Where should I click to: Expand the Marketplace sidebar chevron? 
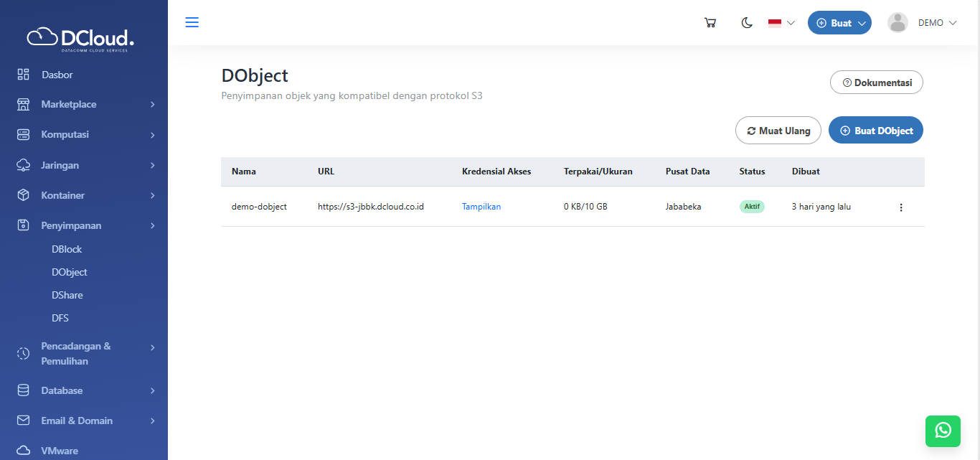(x=153, y=105)
